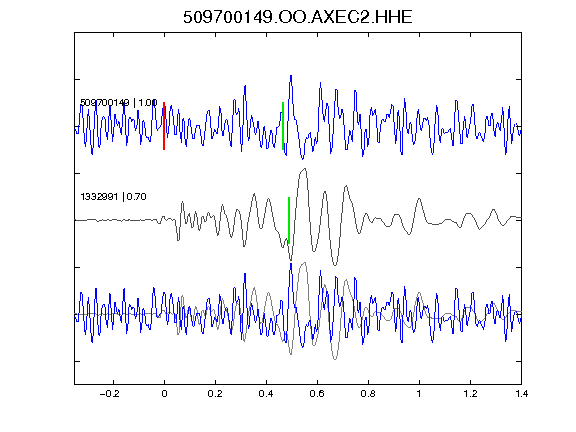Click the green pick marker on top trace
576x432 pixels.
[x=283, y=126]
